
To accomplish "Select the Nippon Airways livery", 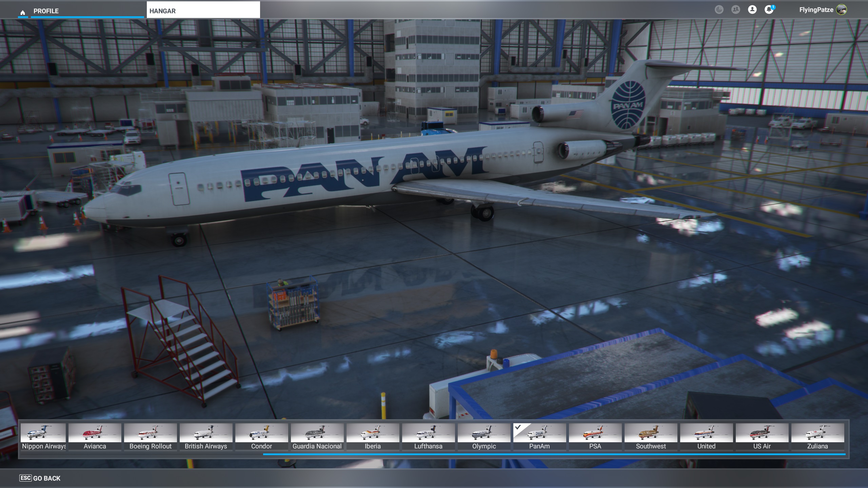I will pos(43,436).
